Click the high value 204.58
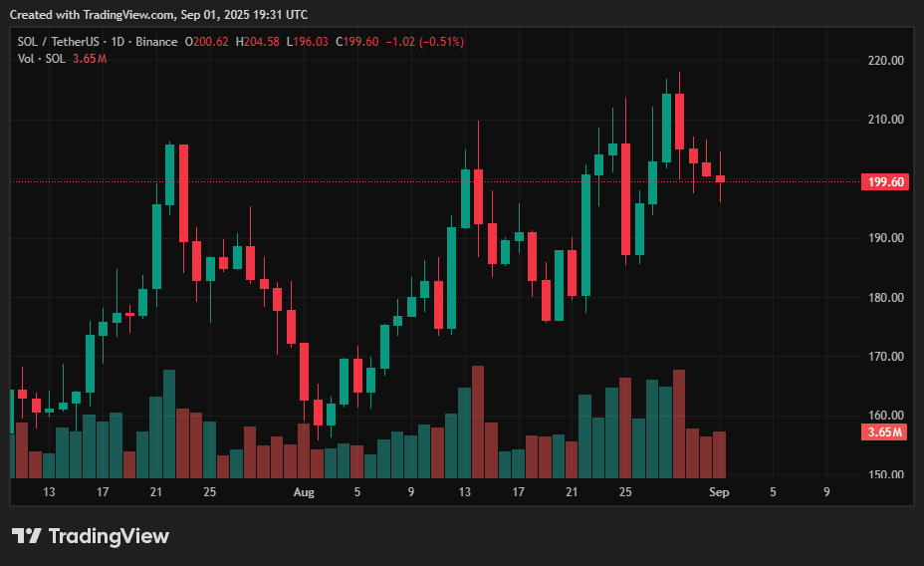 click(262, 42)
